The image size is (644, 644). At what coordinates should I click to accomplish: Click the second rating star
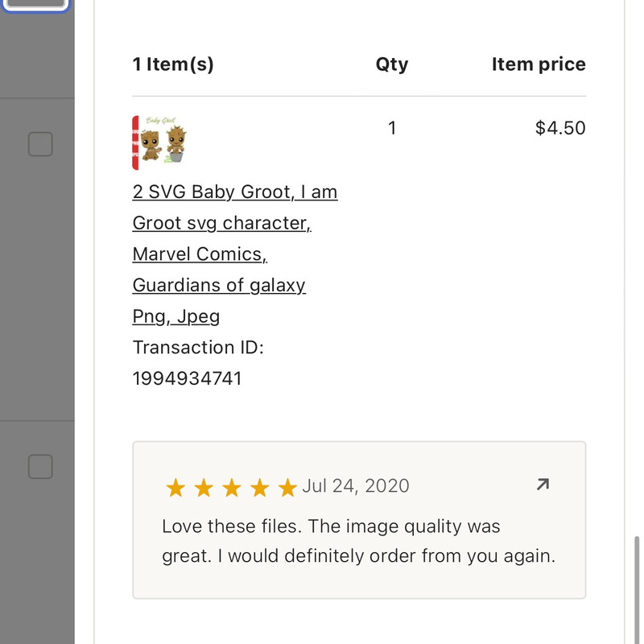pyautogui.click(x=204, y=488)
